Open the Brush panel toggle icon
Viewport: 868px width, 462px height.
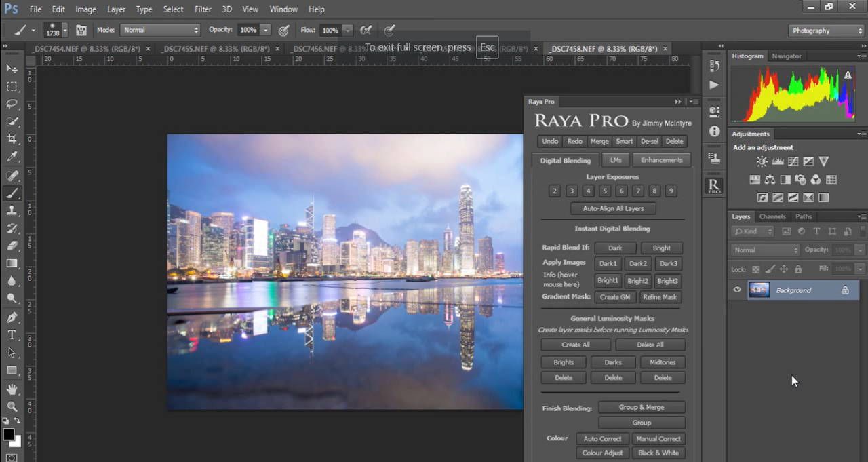pyautogui.click(x=81, y=30)
